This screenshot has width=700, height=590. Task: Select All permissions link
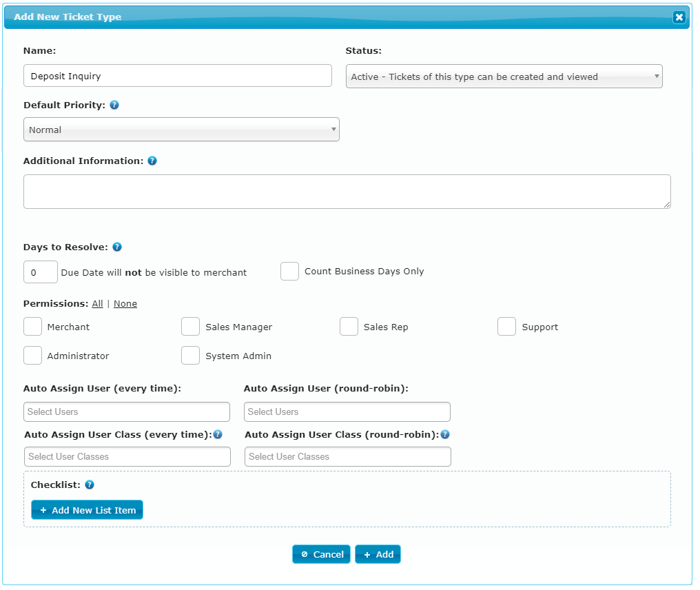click(x=97, y=304)
